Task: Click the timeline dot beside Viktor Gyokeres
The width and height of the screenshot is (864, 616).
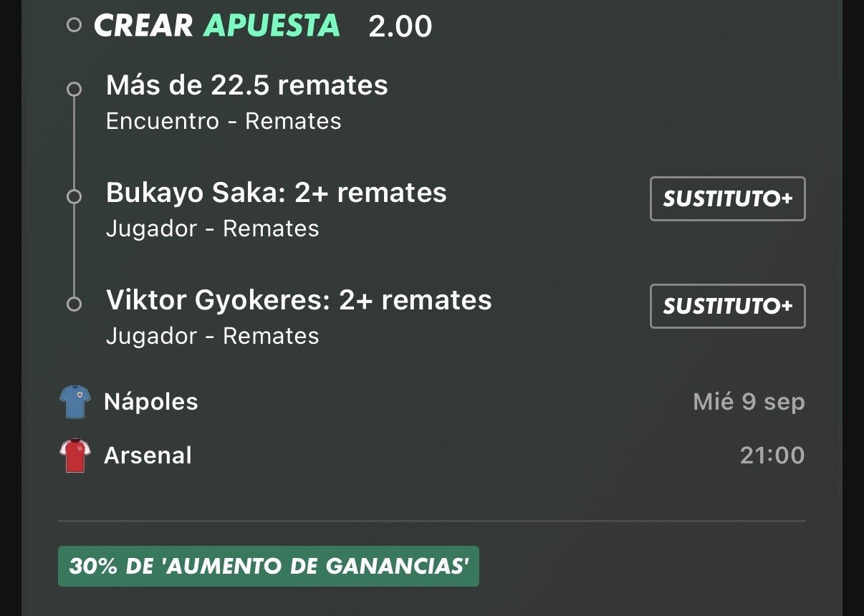Action: (74, 304)
